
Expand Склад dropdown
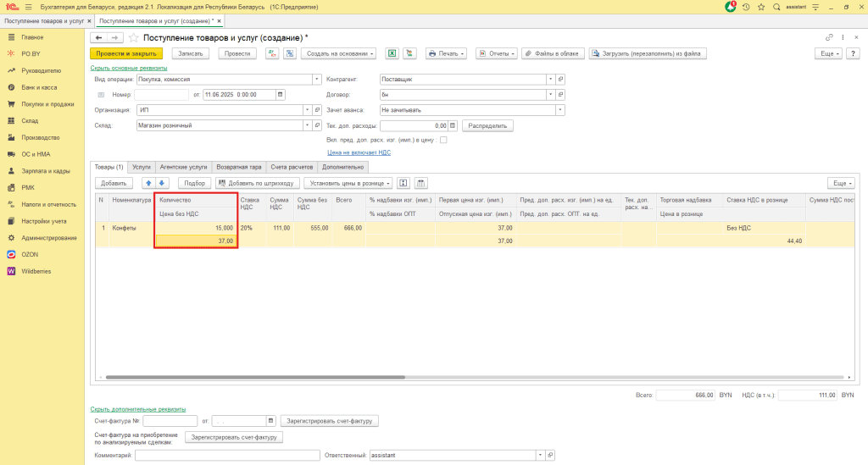(x=307, y=125)
